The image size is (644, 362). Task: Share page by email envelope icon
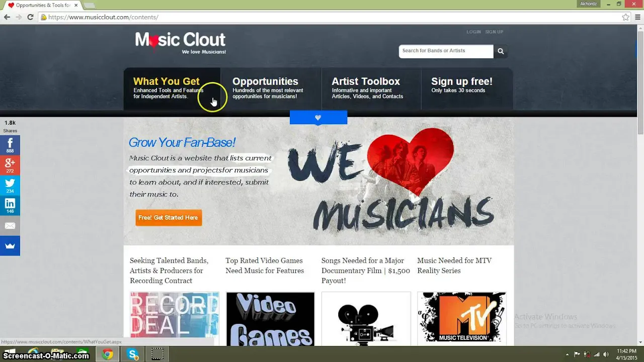(x=10, y=226)
